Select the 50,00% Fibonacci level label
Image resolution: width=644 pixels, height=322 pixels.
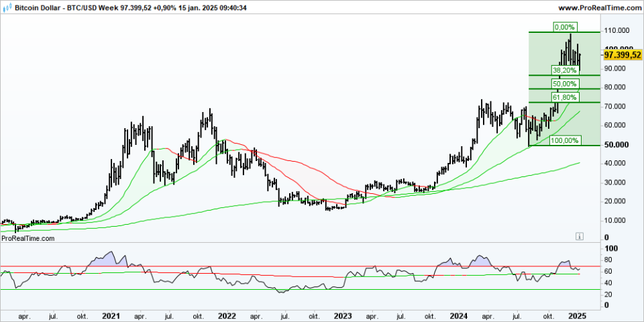[564, 84]
